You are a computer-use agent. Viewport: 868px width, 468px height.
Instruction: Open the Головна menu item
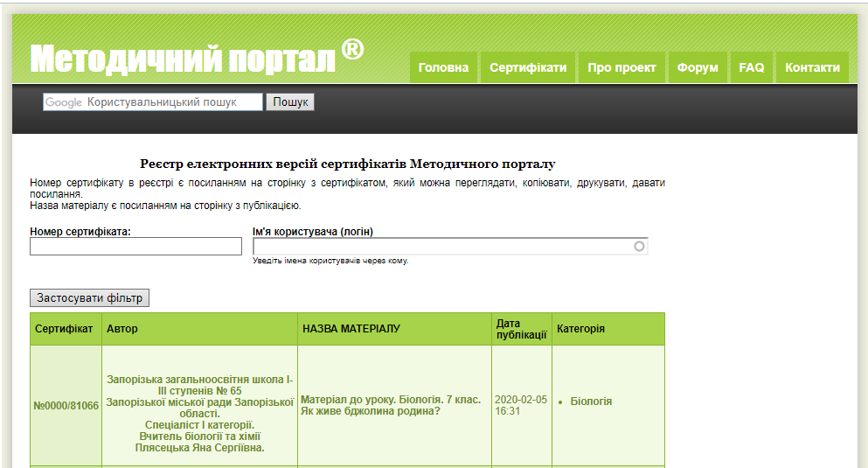443,67
